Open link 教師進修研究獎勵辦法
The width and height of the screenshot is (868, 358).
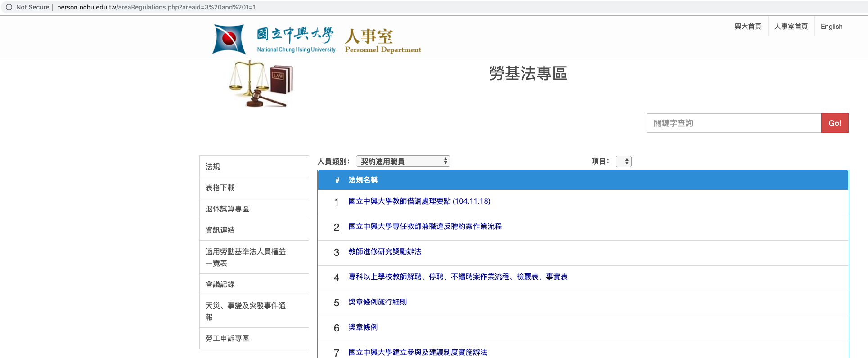pos(385,251)
